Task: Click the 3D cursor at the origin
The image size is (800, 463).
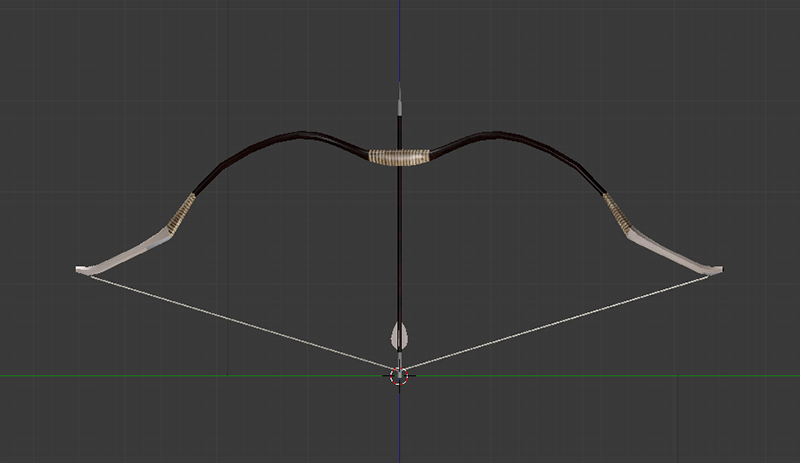Action: (399, 376)
